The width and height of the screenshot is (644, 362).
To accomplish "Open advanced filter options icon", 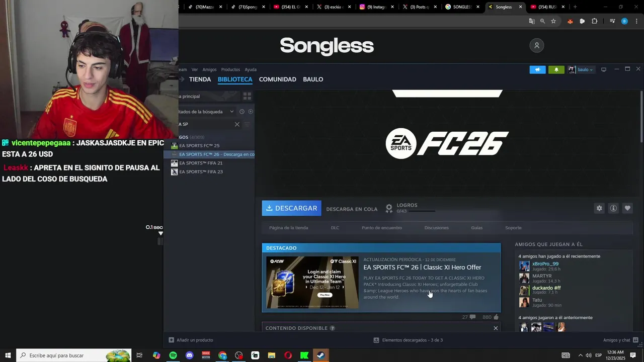I will (247, 124).
